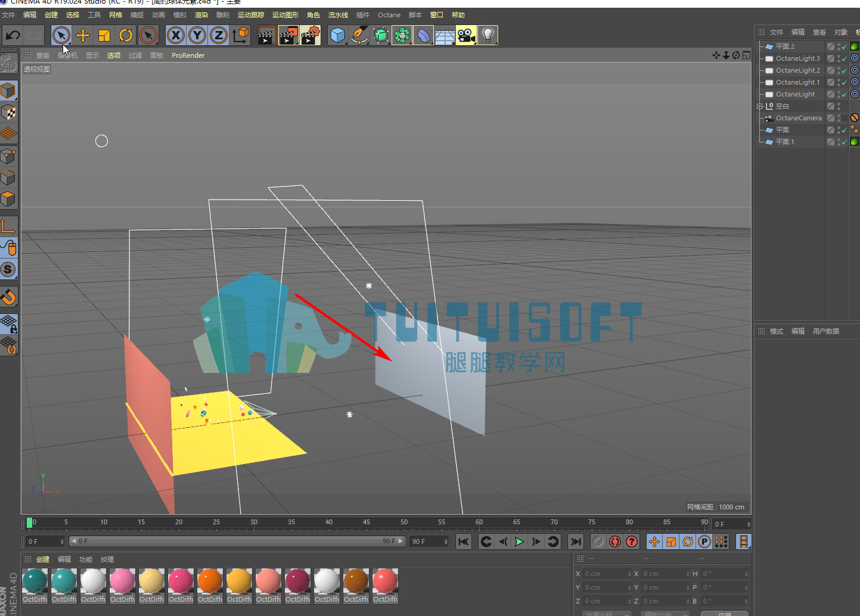Toggle the enable checkmark for 平面.2
Viewport: 860px width, 616px height.
point(845,48)
